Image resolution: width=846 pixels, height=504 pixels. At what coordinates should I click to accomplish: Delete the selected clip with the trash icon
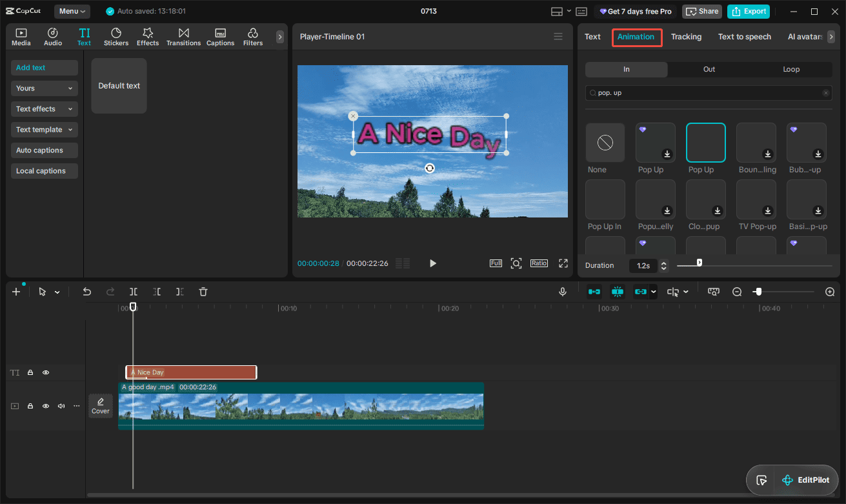(x=203, y=292)
